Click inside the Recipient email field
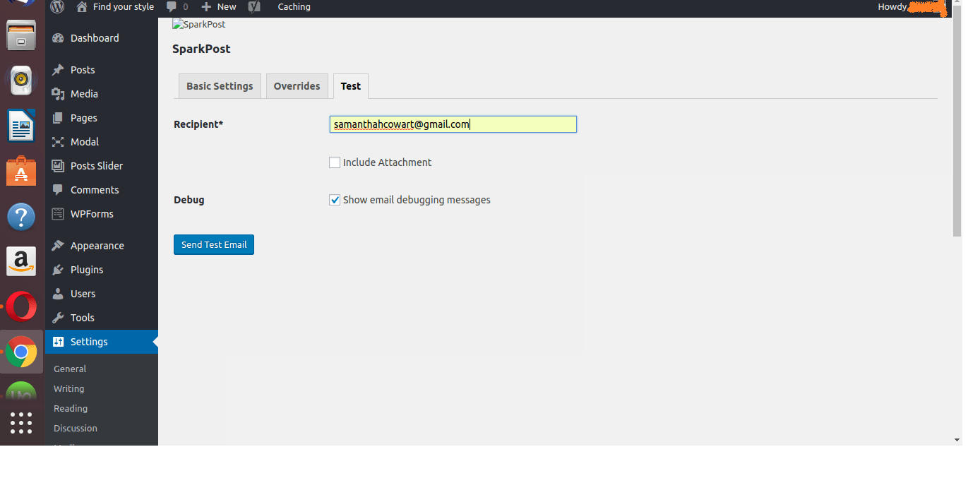 (x=452, y=124)
